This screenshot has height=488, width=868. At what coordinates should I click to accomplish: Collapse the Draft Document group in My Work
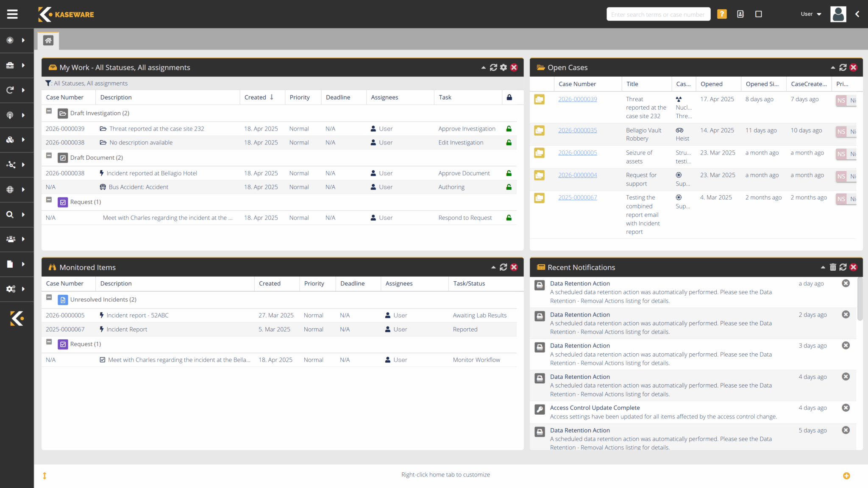49,157
